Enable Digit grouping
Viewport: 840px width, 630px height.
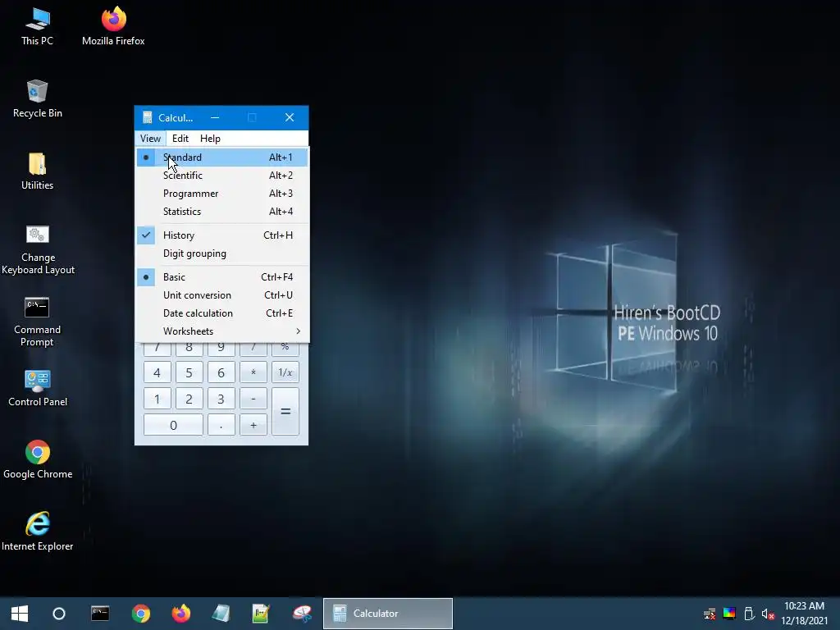[x=221, y=253]
